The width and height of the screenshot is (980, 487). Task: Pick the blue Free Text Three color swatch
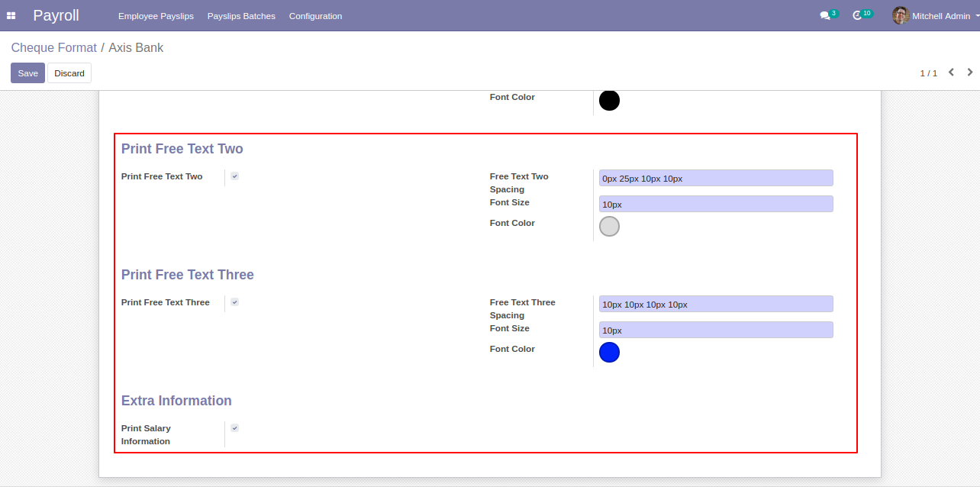(x=609, y=352)
